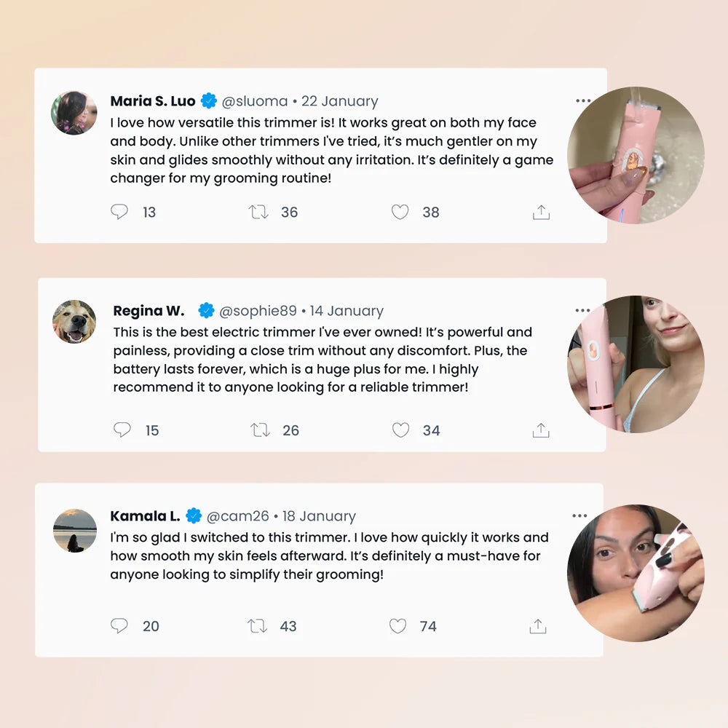View Regina W.'s dog profile picture

pos(74,322)
